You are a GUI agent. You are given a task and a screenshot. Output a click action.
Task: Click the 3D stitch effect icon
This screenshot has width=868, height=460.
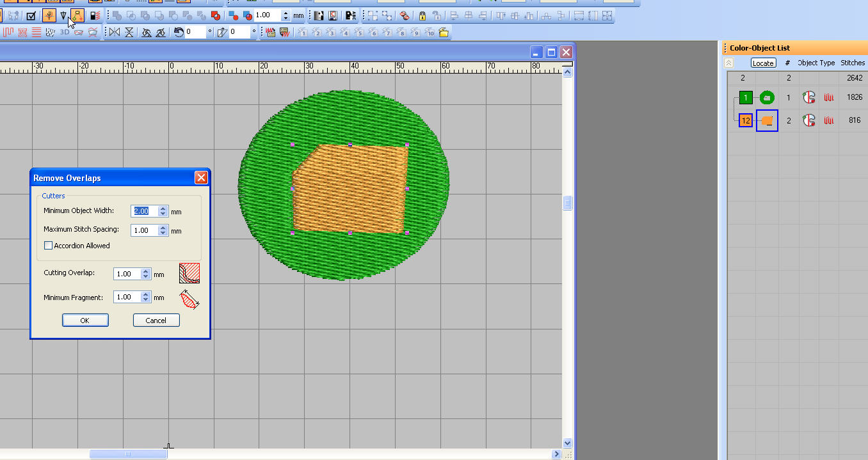pyautogui.click(x=65, y=32)
